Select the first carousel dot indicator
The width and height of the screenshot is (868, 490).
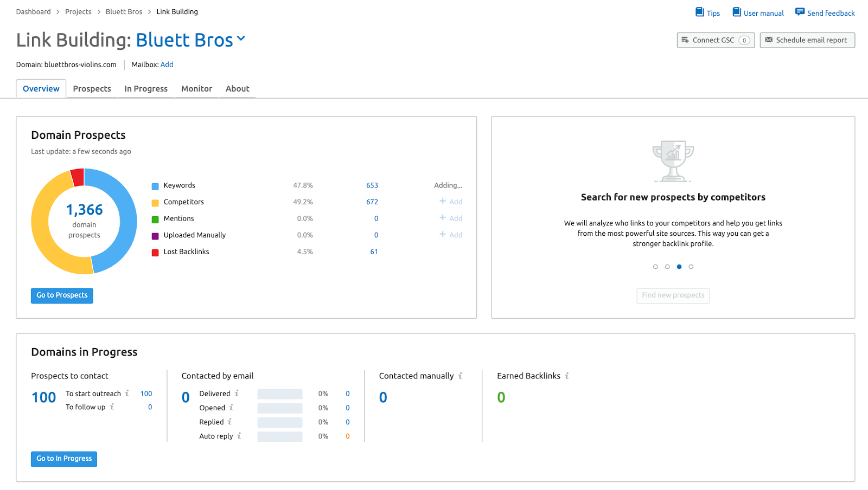[655, 267]
